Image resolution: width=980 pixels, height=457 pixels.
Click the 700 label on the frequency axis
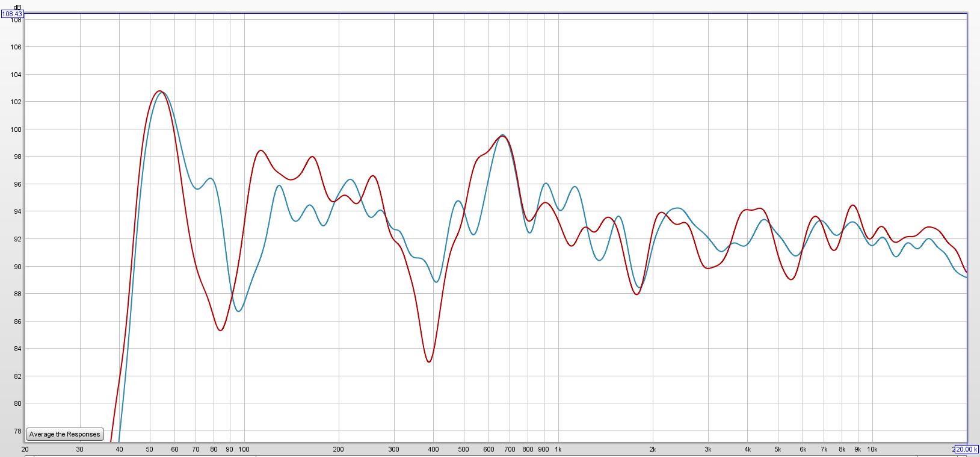point(510,449)
